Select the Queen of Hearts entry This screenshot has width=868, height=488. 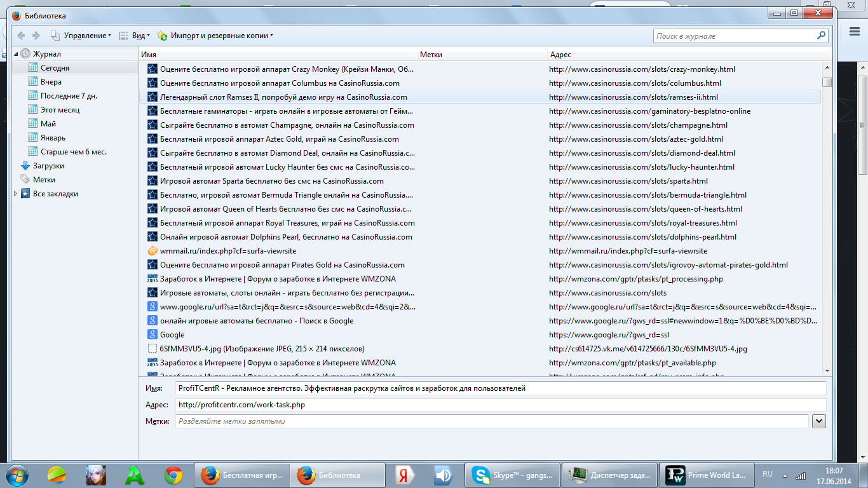point(480,209)
